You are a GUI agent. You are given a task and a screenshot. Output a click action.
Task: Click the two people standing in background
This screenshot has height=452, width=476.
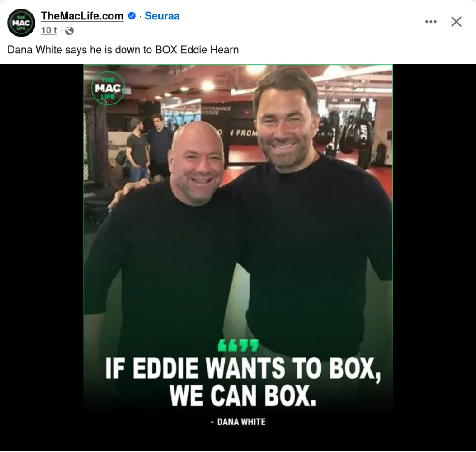[x=149, y=146]
